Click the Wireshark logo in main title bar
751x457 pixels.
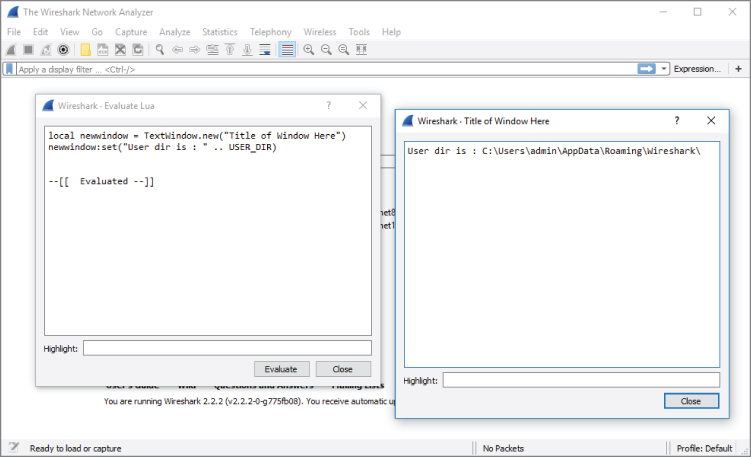(x=13, y=12)
